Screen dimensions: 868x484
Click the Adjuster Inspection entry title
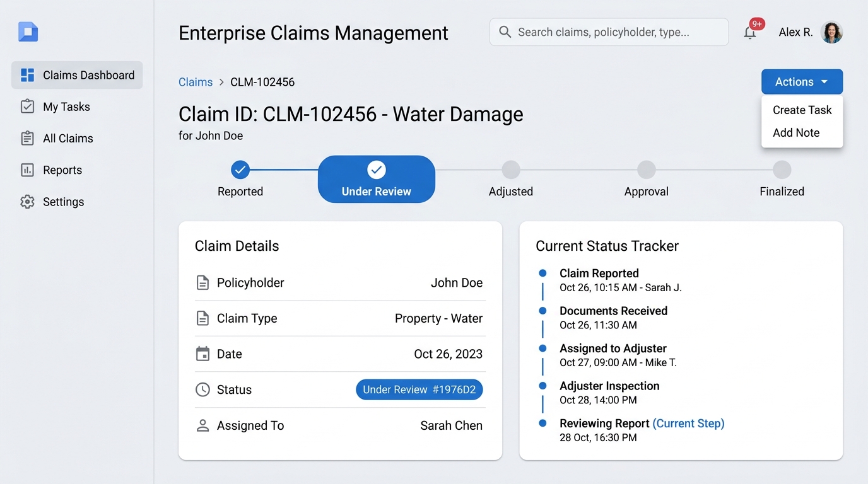pyautogui.click(x=609, y=386)
